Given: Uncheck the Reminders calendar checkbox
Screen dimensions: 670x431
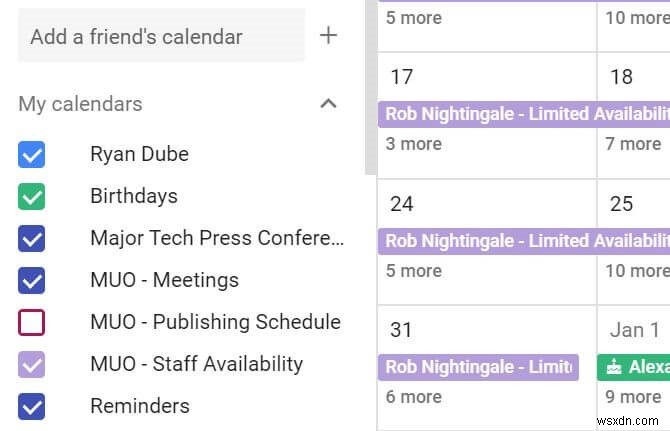Looking at the screenshot, I should tap(32, 406).
